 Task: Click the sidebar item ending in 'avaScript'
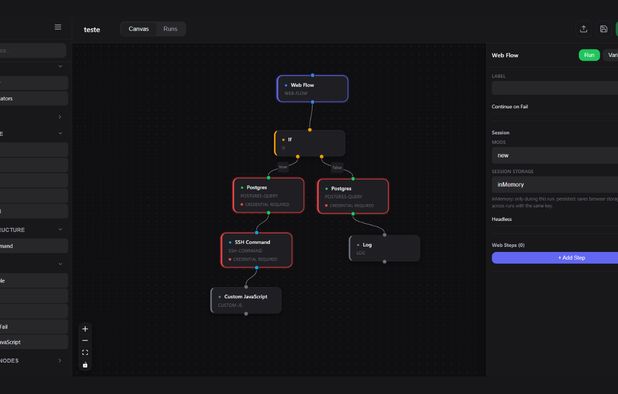[34, 342]
